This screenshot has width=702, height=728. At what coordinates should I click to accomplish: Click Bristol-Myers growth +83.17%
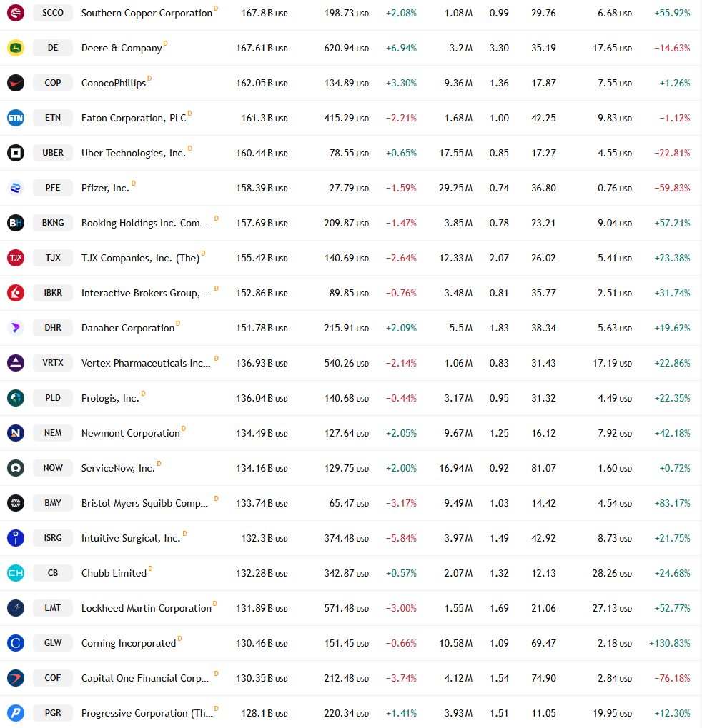coord(672,503)
